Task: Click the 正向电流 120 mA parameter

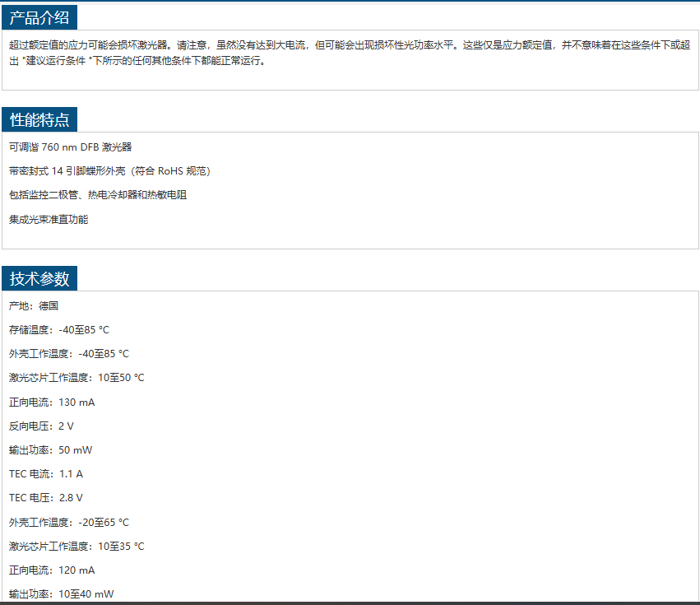Action: tap(52, 570)
